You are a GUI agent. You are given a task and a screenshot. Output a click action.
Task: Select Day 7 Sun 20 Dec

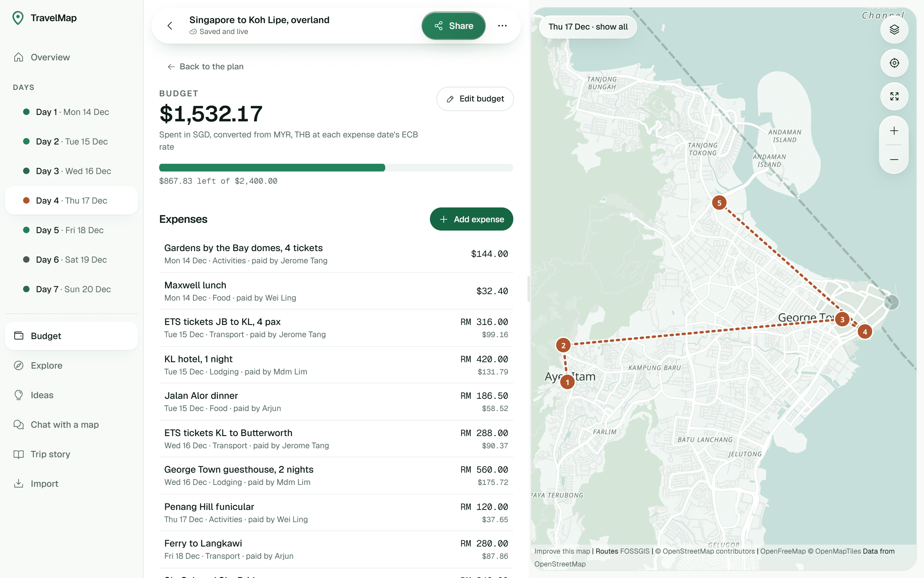[x=72, y=289]
